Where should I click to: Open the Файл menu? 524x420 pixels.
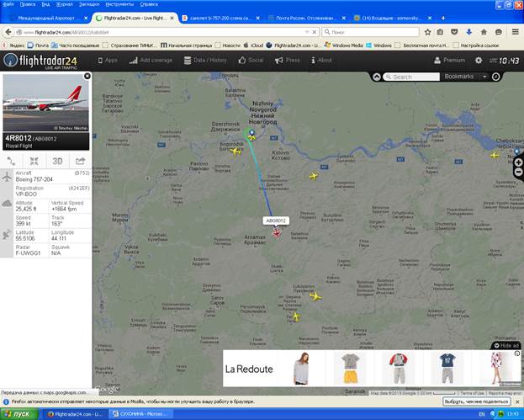[x=8, y=4]
